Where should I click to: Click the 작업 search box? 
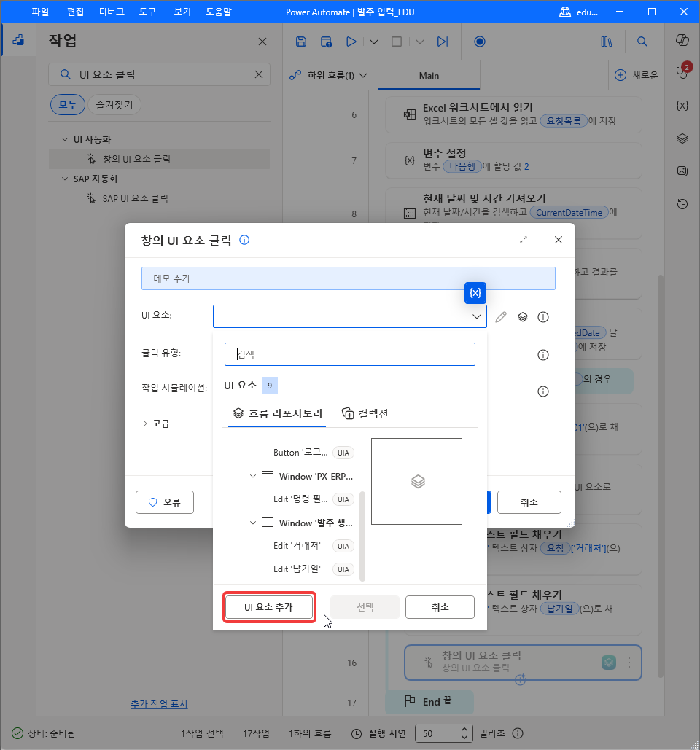click(x=160, y=74)
